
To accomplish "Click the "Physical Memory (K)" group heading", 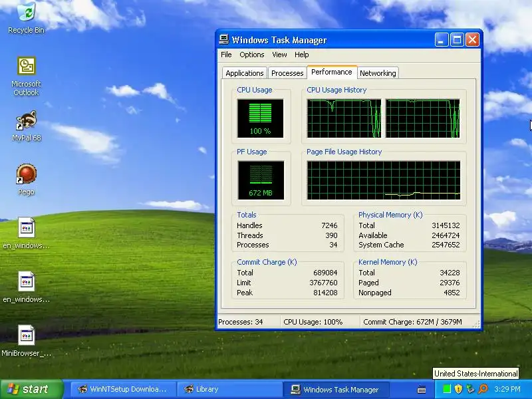I will (x=390, y=215).
